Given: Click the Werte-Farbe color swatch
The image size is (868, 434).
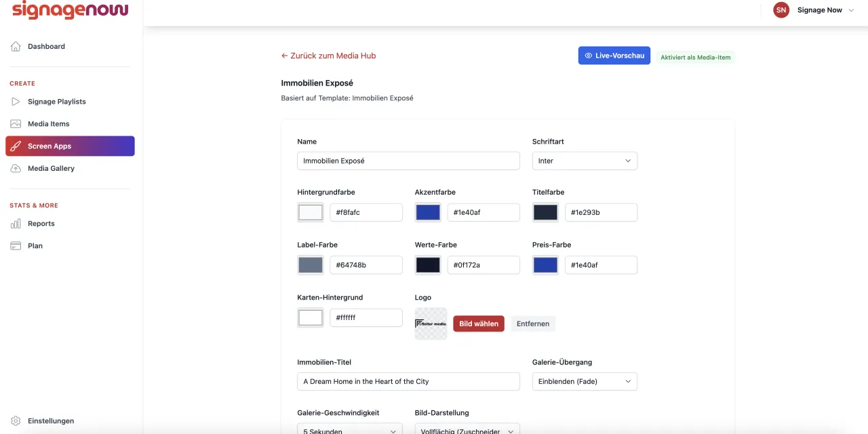Looking at the screenshot, I should tap(428, 265).
